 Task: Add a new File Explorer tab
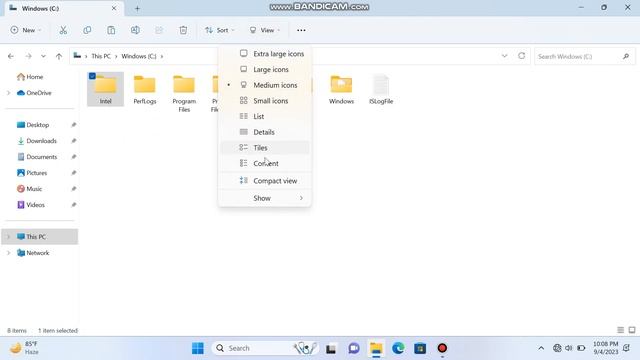coord(137,8)
